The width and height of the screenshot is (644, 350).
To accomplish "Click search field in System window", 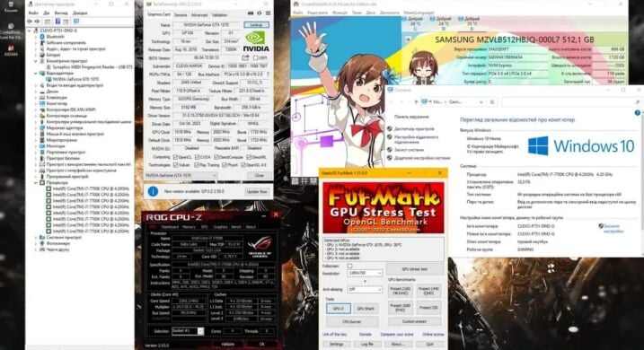I will [568, 101].
